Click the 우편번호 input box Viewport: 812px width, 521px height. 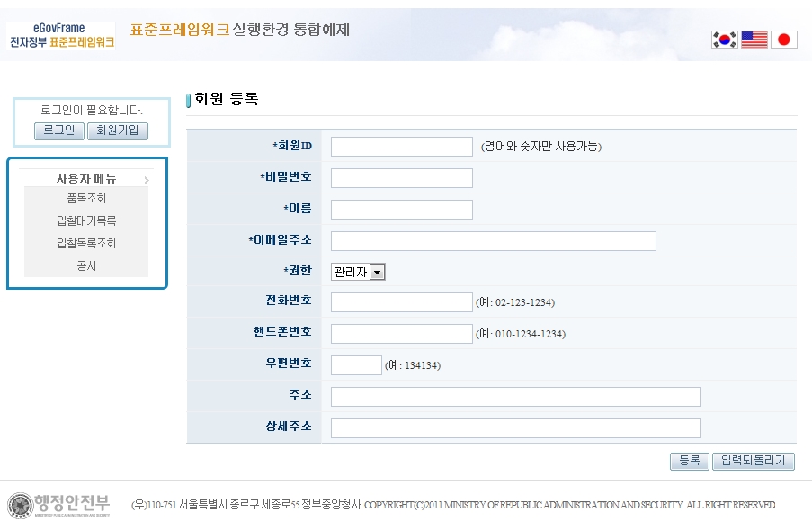(356, 364)
